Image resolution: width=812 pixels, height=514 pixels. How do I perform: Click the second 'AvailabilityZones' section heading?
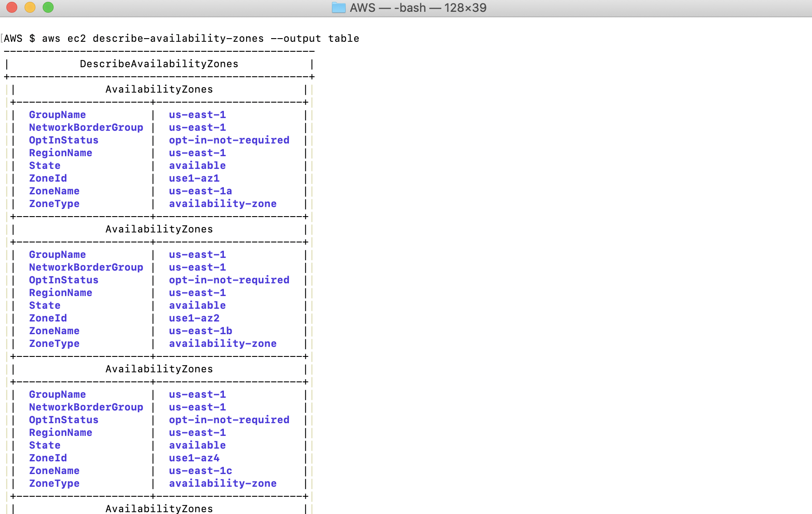(159, 229)
